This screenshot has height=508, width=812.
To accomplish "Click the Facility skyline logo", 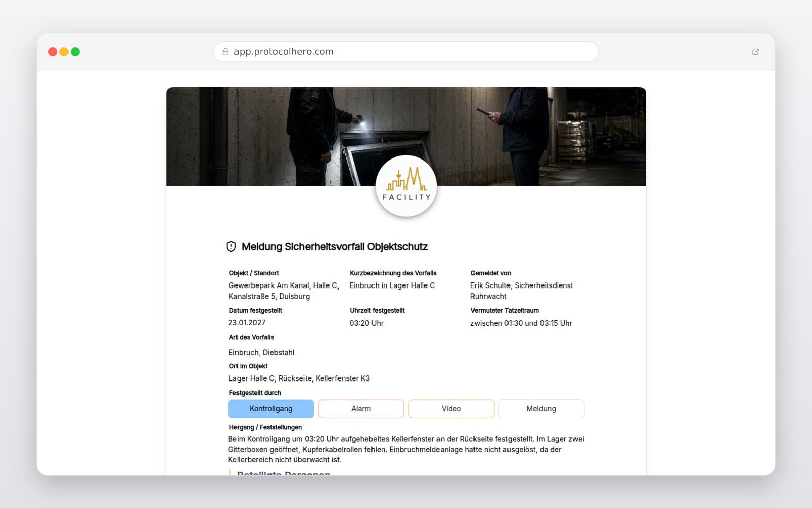I will pos(406,186).
